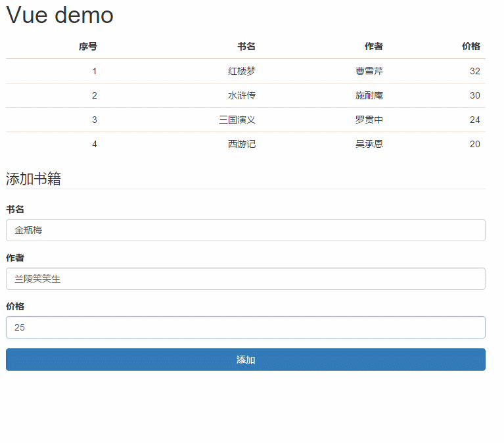Select the book title 西游记
This screenshot has height=443, width=504.
tap(242, 144)
